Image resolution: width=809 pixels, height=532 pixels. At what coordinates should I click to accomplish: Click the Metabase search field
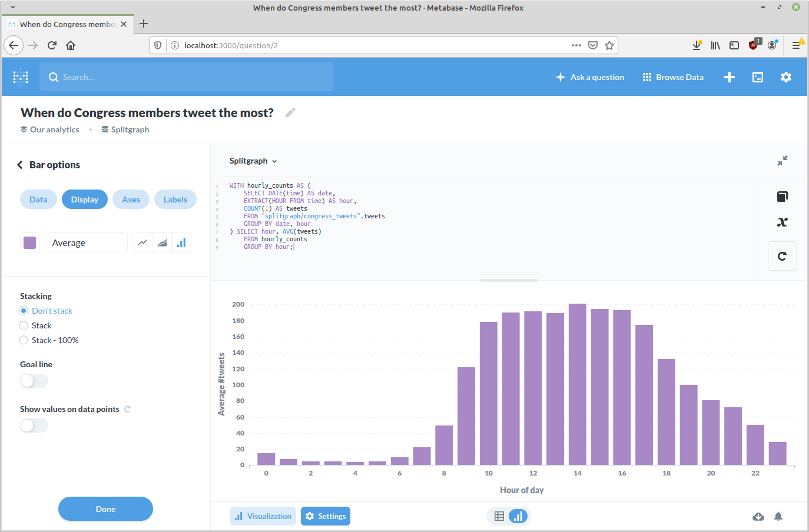(x=187, y=77)
